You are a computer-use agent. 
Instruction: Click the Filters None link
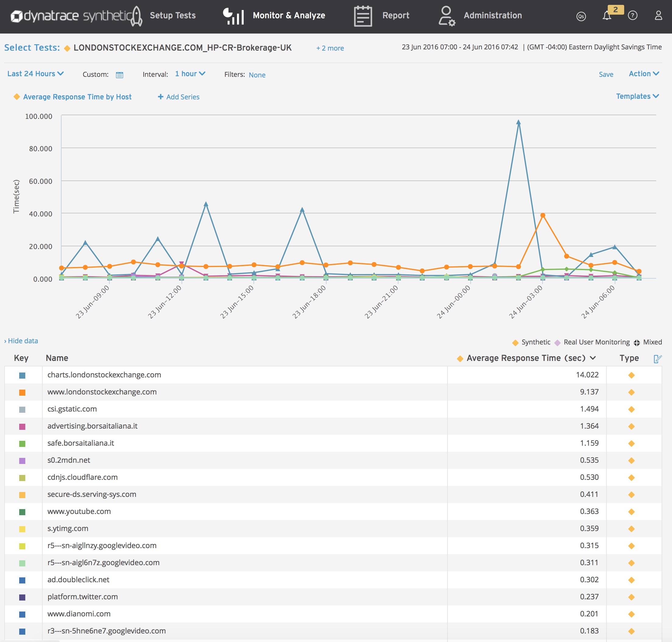(x=257, y=75)
